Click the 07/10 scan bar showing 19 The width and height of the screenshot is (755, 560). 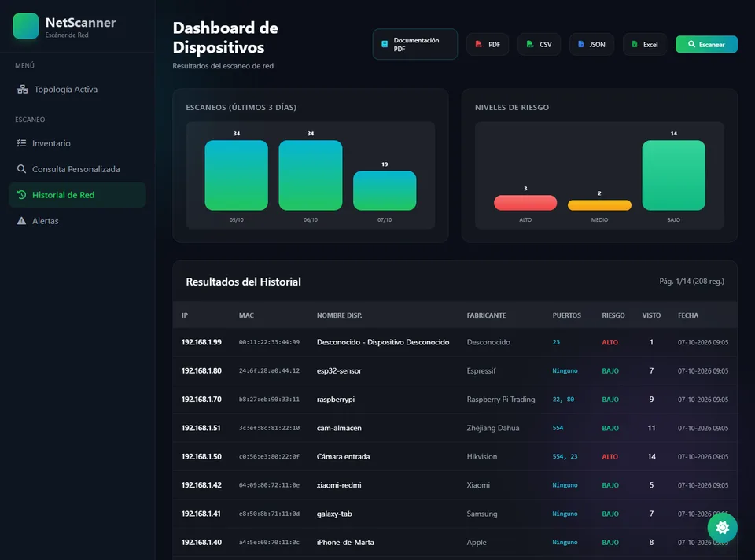click(x=385, y=190)
